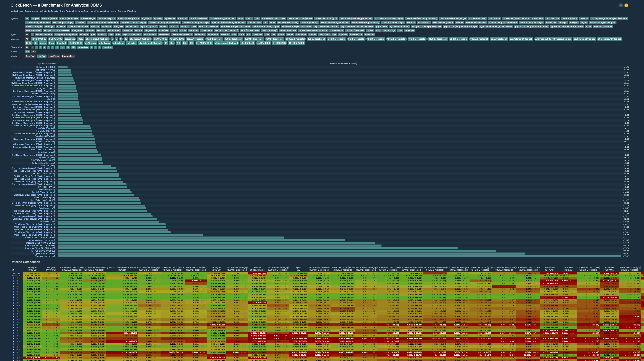Viewport: 644px width, 361px height.
Task: Click the Hologres (8×16 CU) chart row label
Action: click(46, 67)
